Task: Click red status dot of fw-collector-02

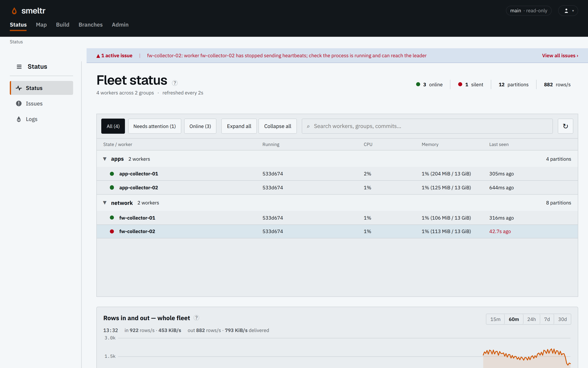Action: [x=112, y=231]
